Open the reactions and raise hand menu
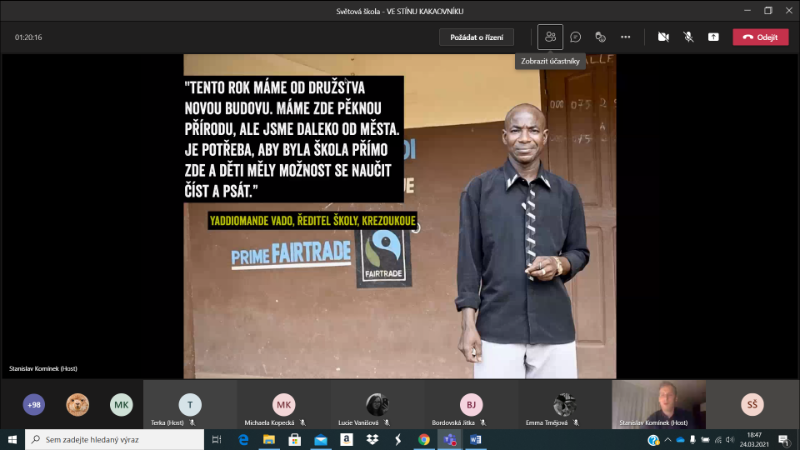The image size is (800, 450). [601, 37]
